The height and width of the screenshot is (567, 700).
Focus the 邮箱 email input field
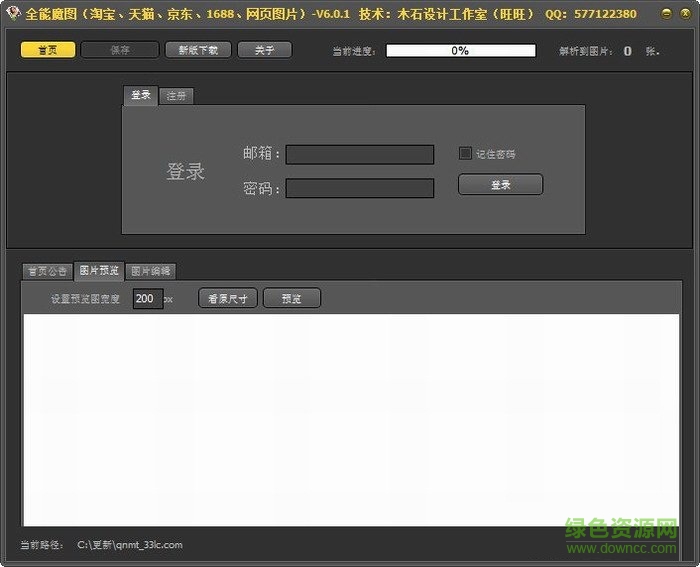pyautogui.click(x=360, y=154)
